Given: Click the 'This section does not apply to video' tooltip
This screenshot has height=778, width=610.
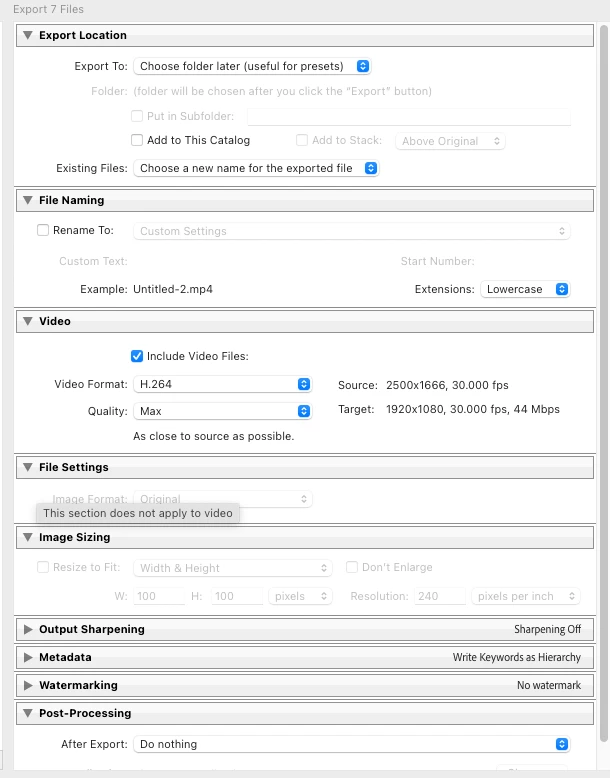Looking at the screenshot, I should pos(138,513).
